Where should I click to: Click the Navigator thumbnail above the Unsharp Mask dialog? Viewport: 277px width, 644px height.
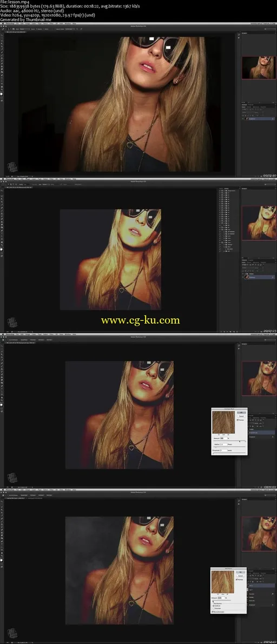coord(259,378)
